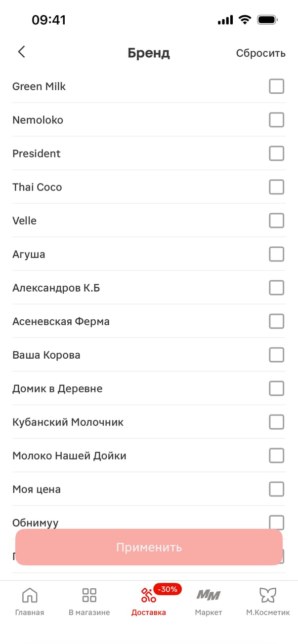Tap the Применить apply button

pyautogui.click(x=149, y=547)
